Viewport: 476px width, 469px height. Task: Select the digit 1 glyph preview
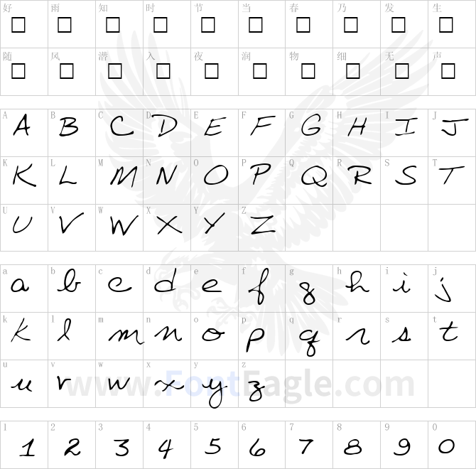(27, 448)
